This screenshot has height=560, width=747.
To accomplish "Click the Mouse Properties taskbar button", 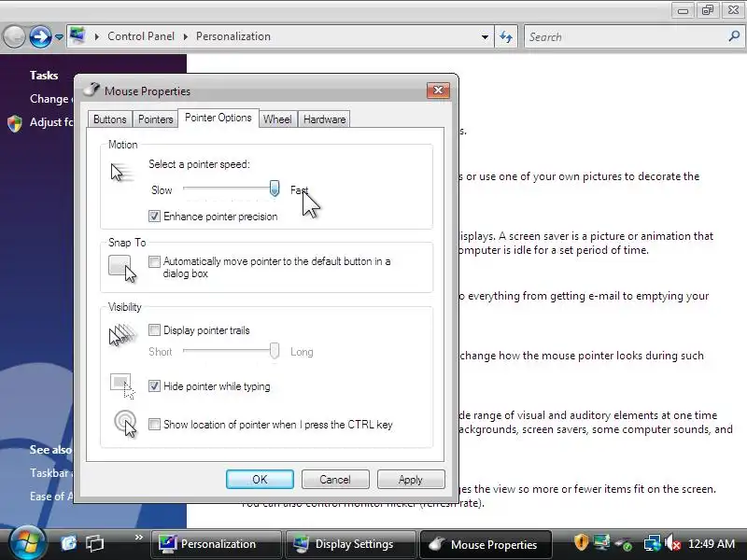I will pyautogui.click(x=486, y=544).
